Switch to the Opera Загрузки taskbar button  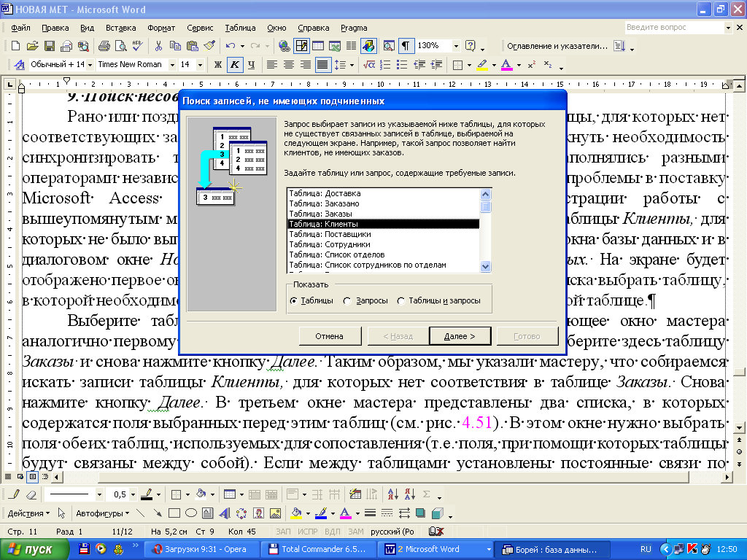pos(201,549)
